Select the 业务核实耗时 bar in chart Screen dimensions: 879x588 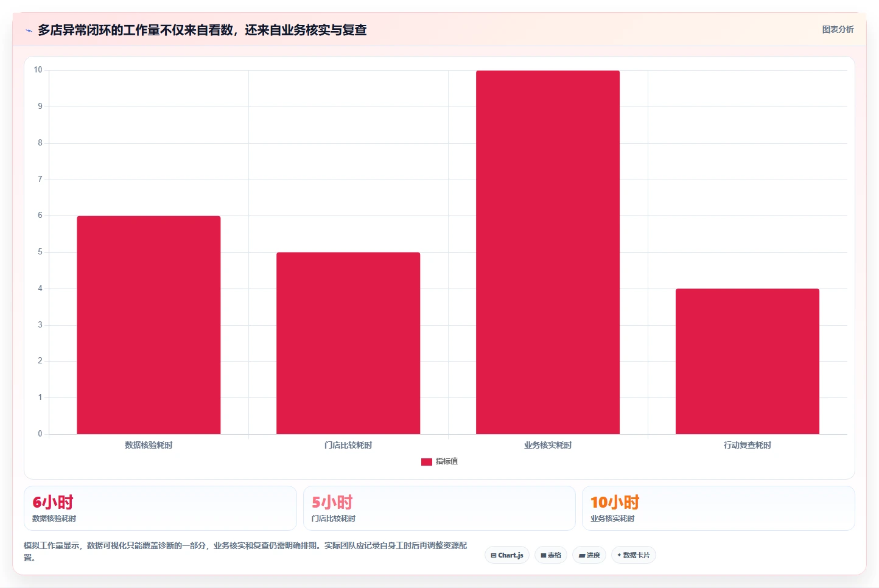(x=548, y=252)
